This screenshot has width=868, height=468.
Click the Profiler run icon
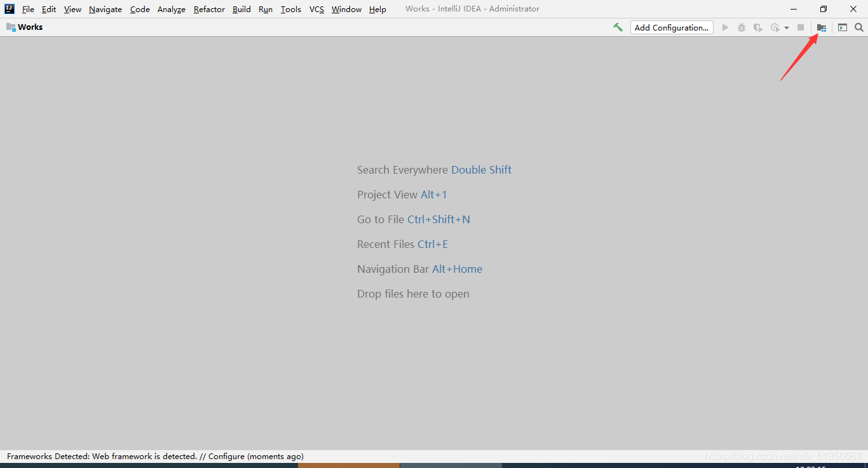coord(775,27)
